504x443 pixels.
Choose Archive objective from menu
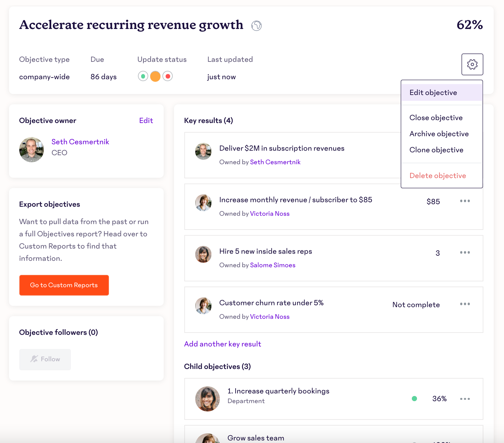coord(439,134)
